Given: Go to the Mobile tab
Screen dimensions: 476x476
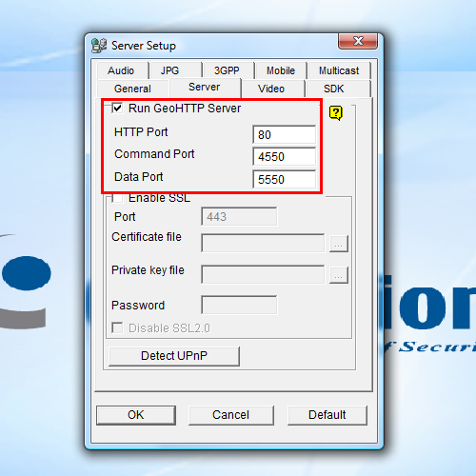Looking at the screenshot, I should tap(281, 70).
